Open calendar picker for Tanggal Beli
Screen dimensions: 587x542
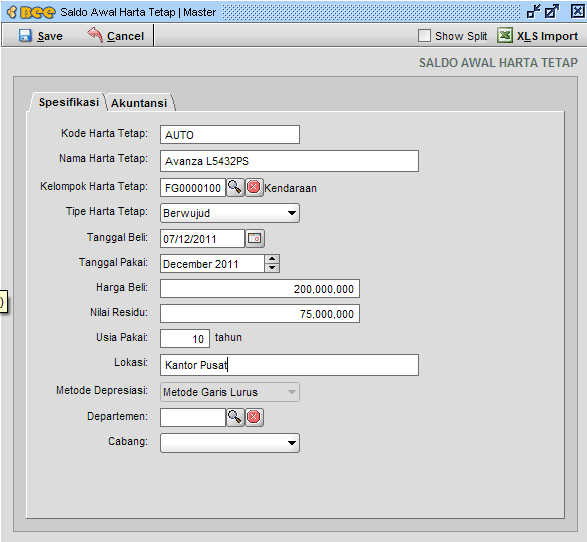click(x=255, y=238)
